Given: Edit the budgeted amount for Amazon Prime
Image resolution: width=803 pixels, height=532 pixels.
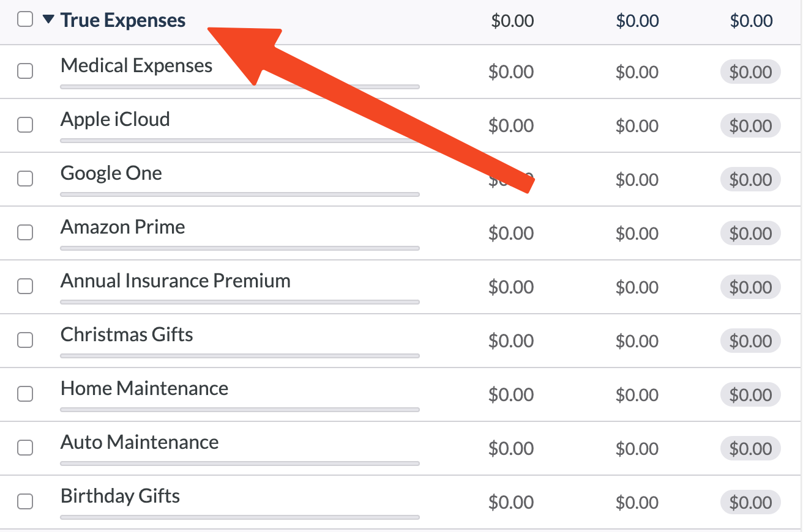Looking at the screenshot, I should [512, 233].
